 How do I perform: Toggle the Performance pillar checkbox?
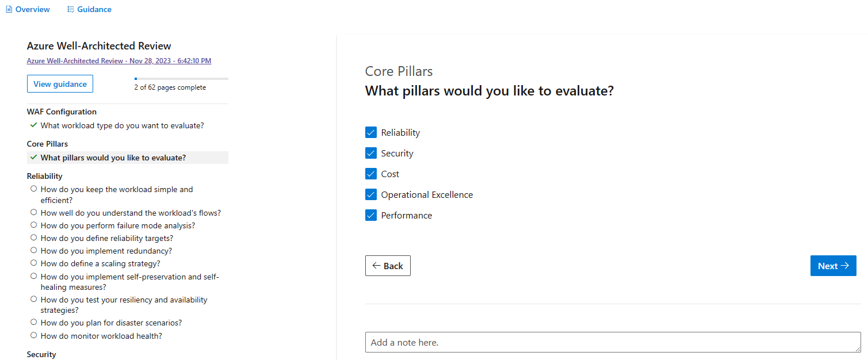[x=370, y=215]
